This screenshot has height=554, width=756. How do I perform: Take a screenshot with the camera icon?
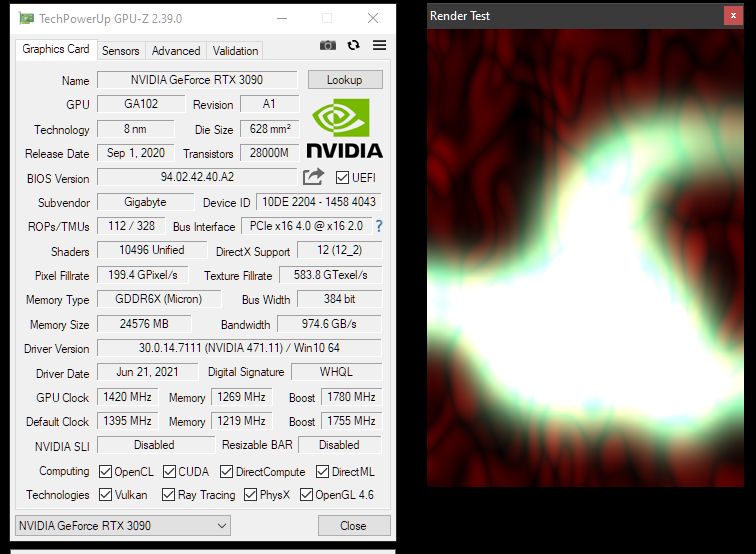[x=328, y=45]
